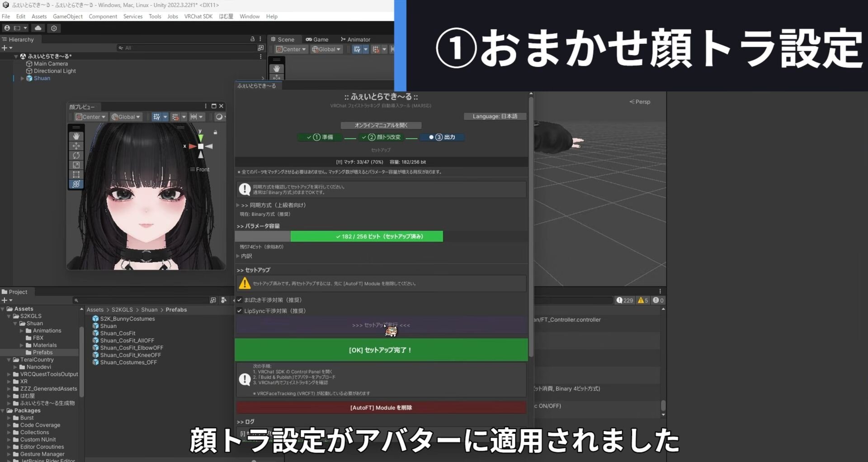Expand the 同期方式 (上級者向け) section
The image size is (868, 462).
coord(238,205)
